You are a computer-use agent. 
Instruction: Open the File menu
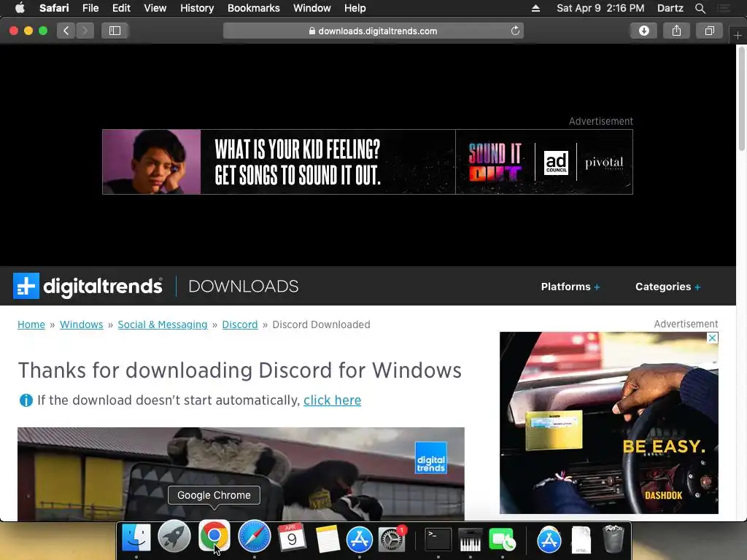click(90, 8)
